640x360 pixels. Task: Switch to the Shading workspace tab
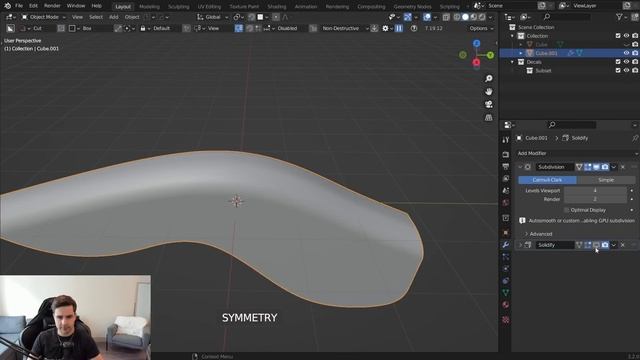tap(277, 7)
